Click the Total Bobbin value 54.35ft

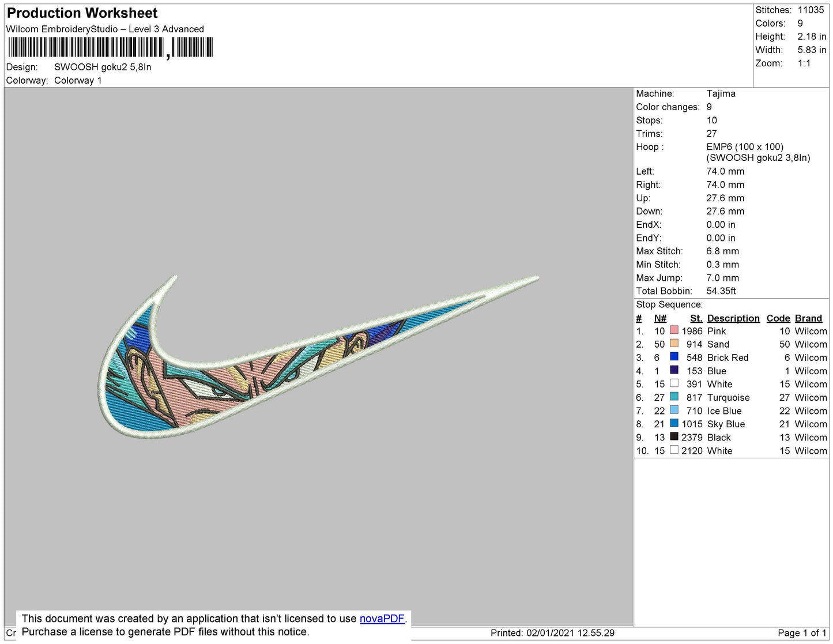click(721, 291)
